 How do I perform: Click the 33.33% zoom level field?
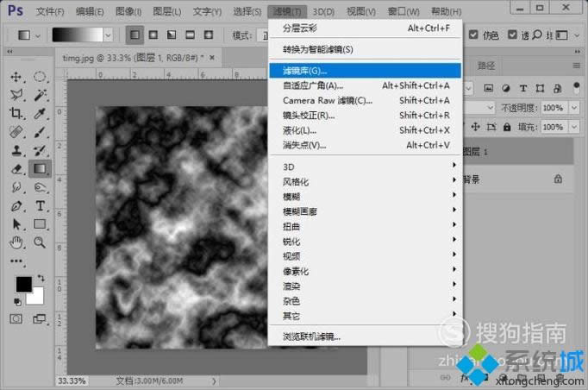coord(72,380)
